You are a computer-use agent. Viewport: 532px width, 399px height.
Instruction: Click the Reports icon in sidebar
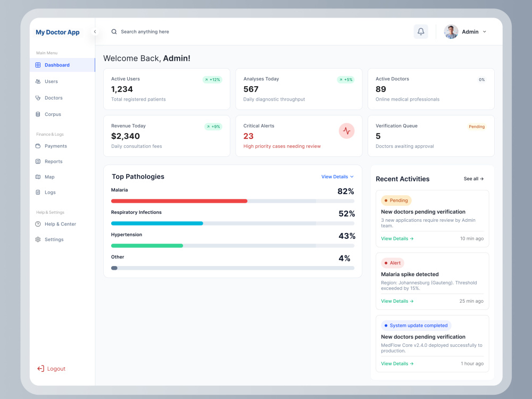tap(38, 162)
